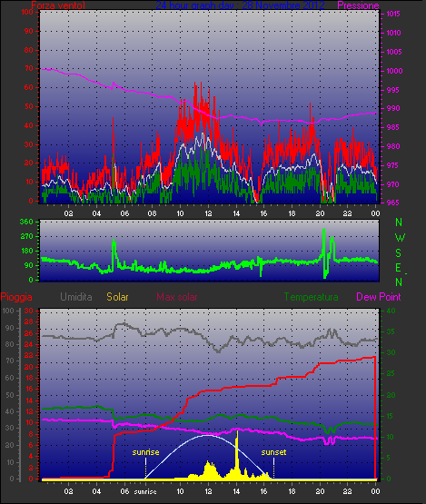Click the 180 wind direction axis value
The width and height of the screenshot is (426, 504).
click(27, 251)
